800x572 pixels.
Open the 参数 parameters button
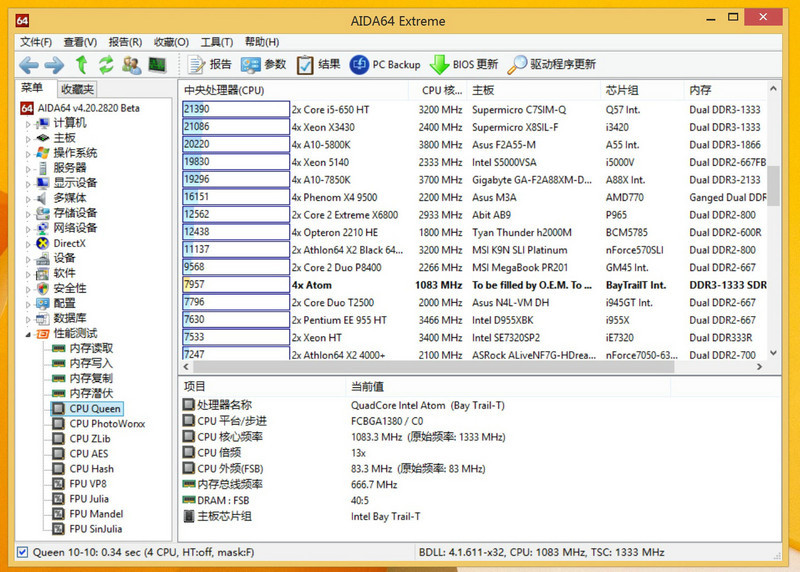[x=264, y=64]
